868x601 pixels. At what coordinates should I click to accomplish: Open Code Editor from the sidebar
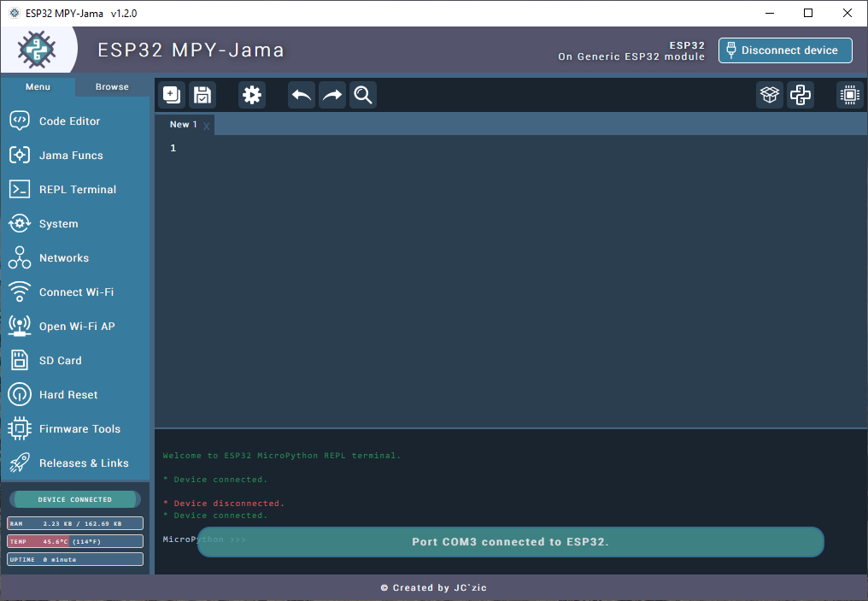point(74,121)
